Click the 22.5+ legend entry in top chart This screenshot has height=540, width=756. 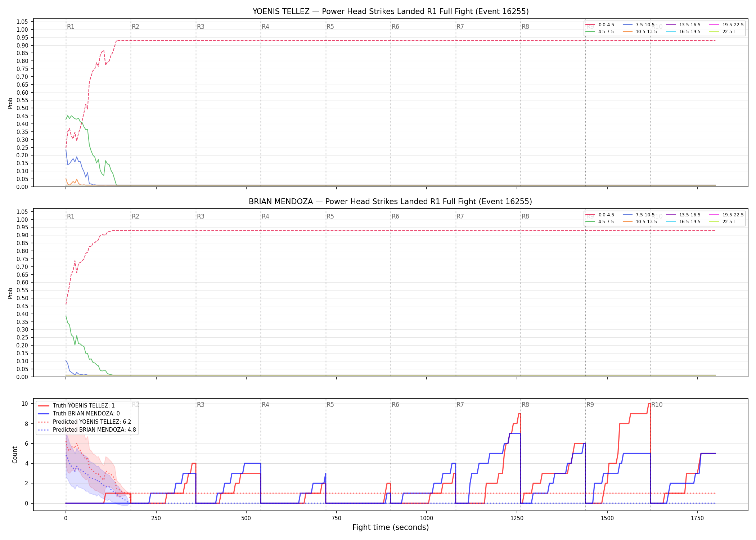click(x=723, y=32)
